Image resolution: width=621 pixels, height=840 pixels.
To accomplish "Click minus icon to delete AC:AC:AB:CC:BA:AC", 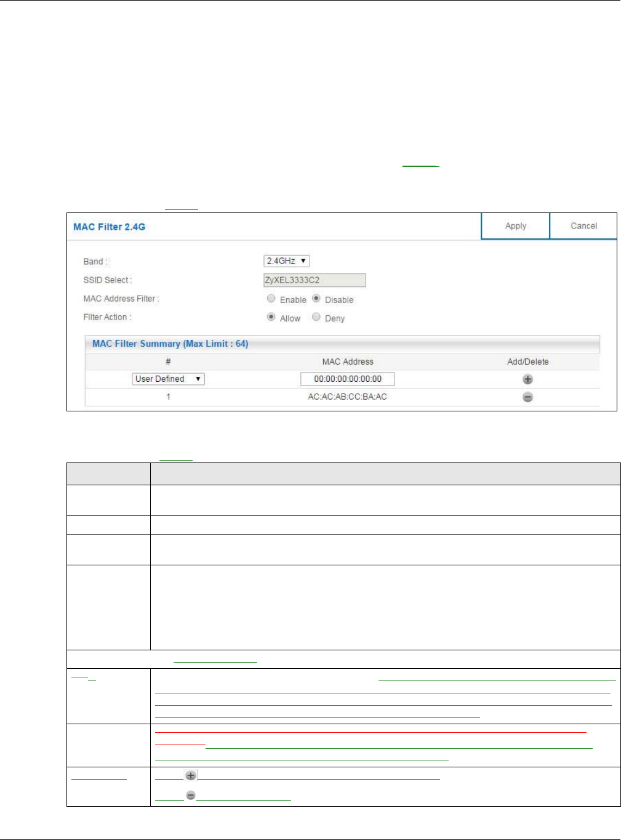I will tap(528, 397).
